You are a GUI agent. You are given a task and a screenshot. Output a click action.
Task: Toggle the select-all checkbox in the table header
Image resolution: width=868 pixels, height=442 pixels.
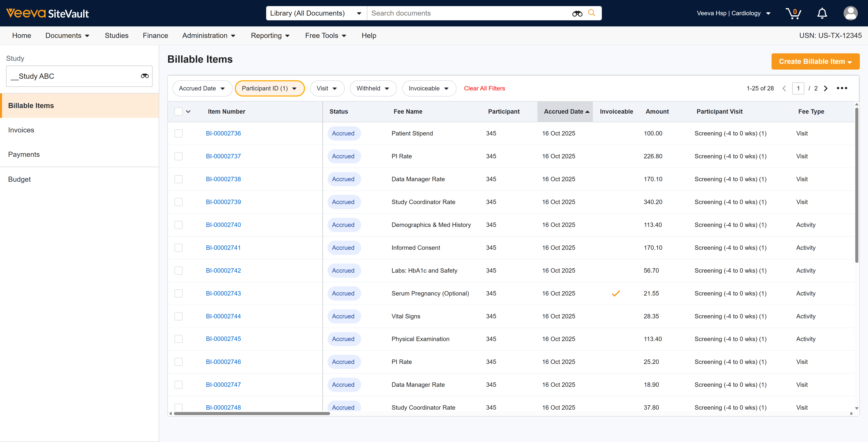click(178, 111)
